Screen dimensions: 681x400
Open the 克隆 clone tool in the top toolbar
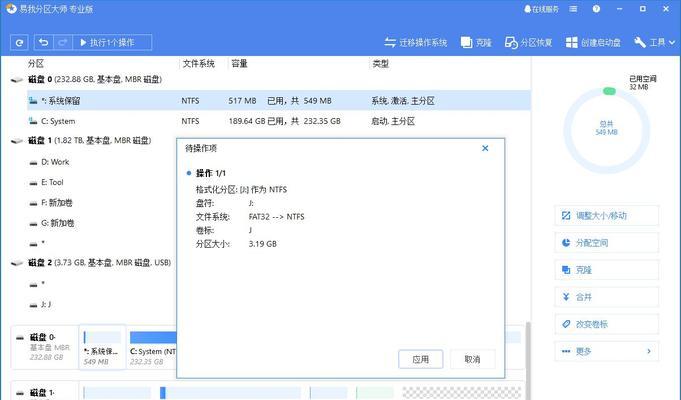[476, 43]
